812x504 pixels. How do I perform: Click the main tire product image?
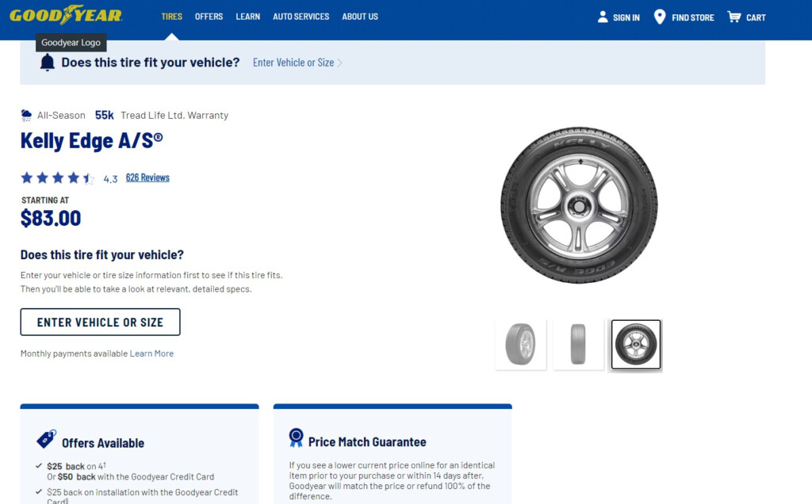579,205
